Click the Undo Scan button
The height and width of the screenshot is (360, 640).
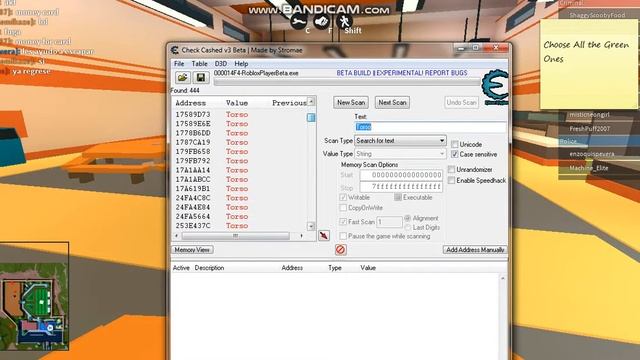pyautogui.click(x=461, y=102)
